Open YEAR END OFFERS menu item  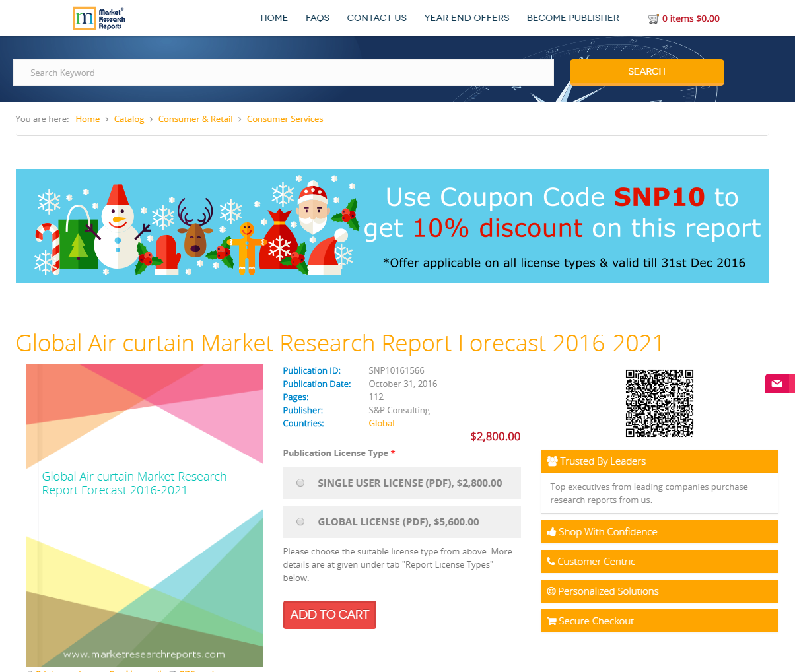coord(467,18)
